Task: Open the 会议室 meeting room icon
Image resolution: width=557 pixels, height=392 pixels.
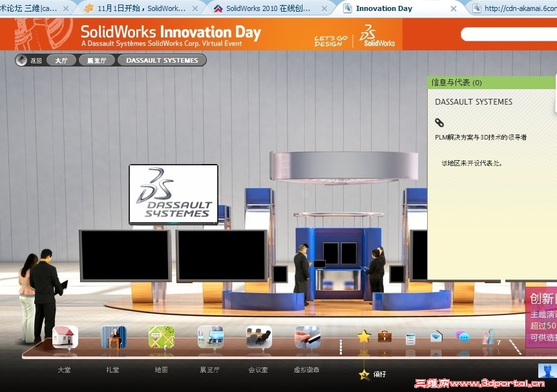Action: coord(259,337)
